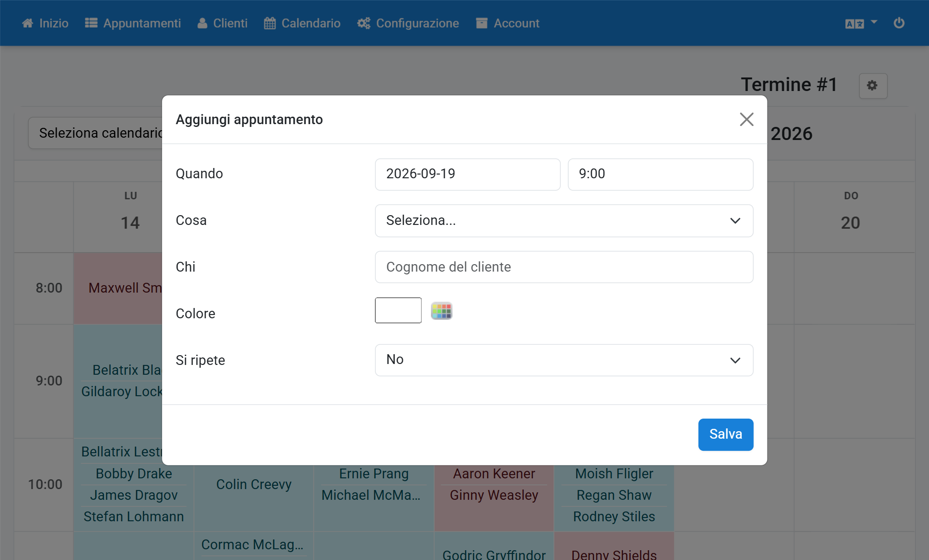Open the Seleziona calendario dropdown

click(96, 133)
